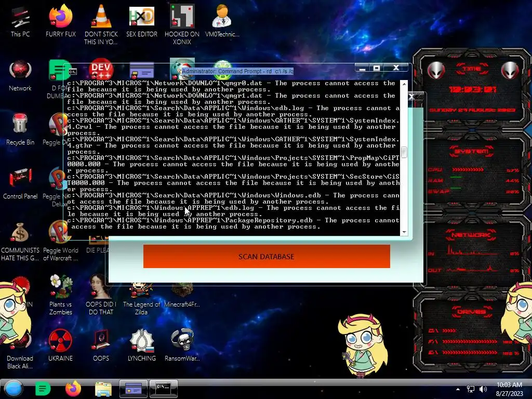Open the LYNCHING noose icon
Viewport: 532px width, 399px height.
(x=142, y=345)
